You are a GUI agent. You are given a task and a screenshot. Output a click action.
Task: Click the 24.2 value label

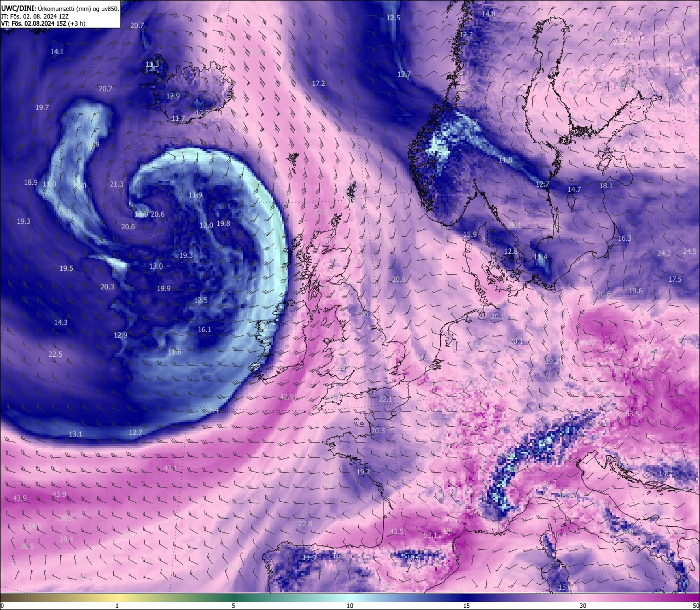pos(664,253)
